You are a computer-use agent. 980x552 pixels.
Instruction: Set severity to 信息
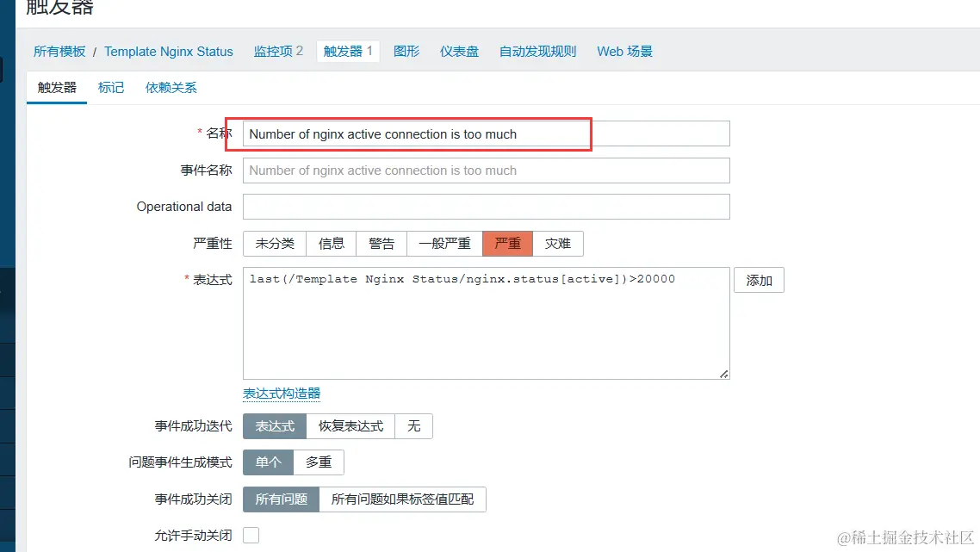332,243
